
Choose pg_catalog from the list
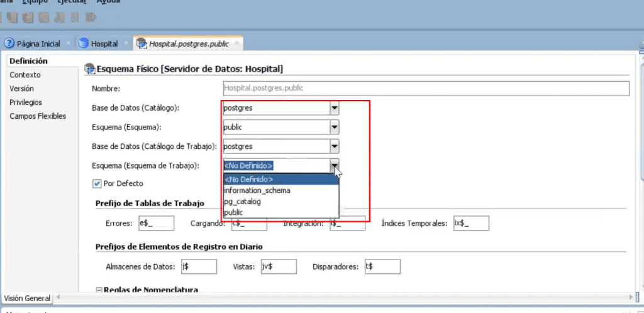pos(281,201)
